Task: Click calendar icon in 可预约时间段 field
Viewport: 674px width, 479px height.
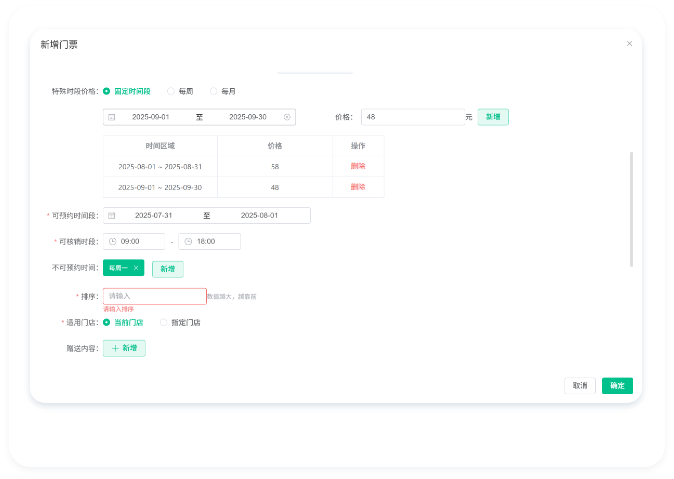Action: [x=111, y=215]
